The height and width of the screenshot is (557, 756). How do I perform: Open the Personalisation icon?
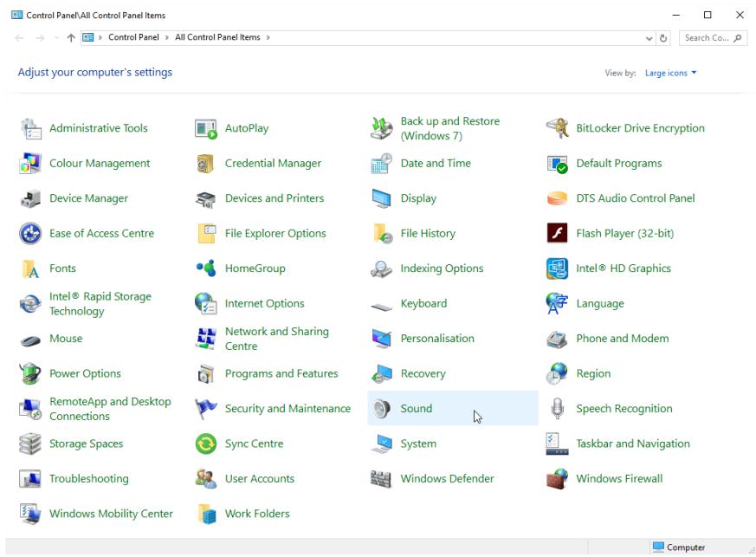click(x=382, y=339)
